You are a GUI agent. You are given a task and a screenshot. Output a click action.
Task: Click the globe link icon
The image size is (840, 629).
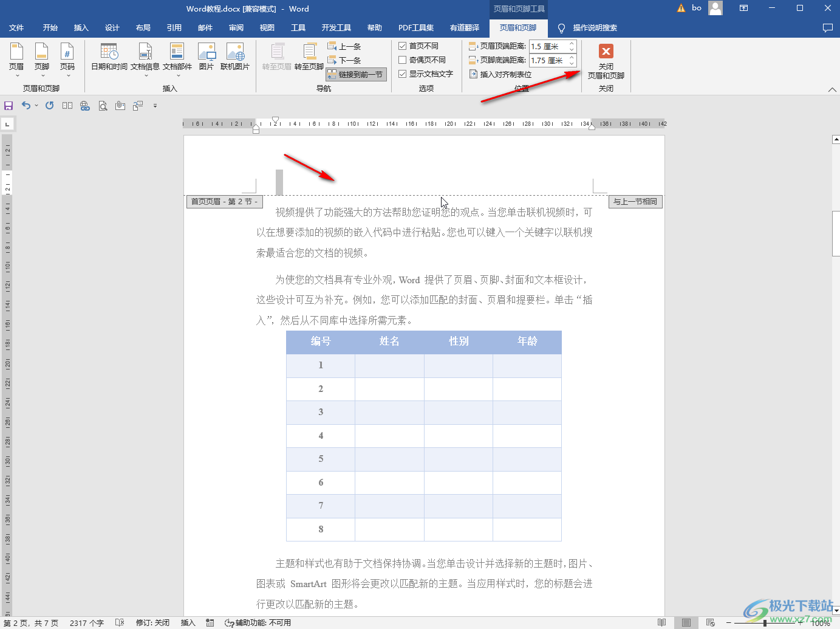pyautogui.click(x=85, y=106)
